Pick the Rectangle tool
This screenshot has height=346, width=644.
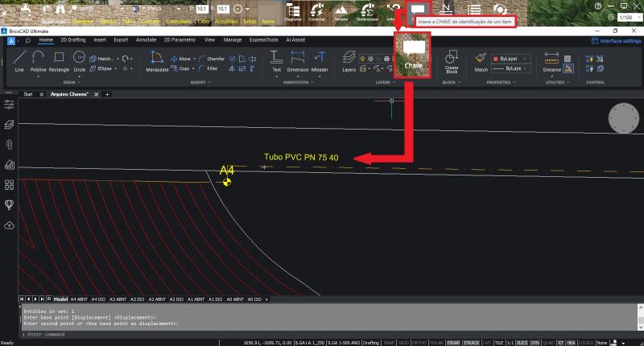[x=59, y=60]
